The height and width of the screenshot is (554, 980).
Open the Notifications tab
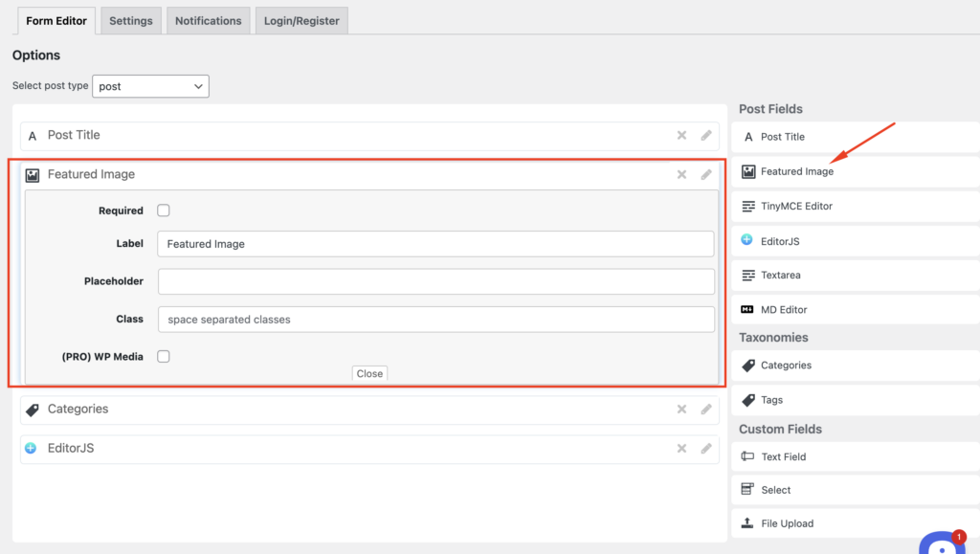[208, 20]
